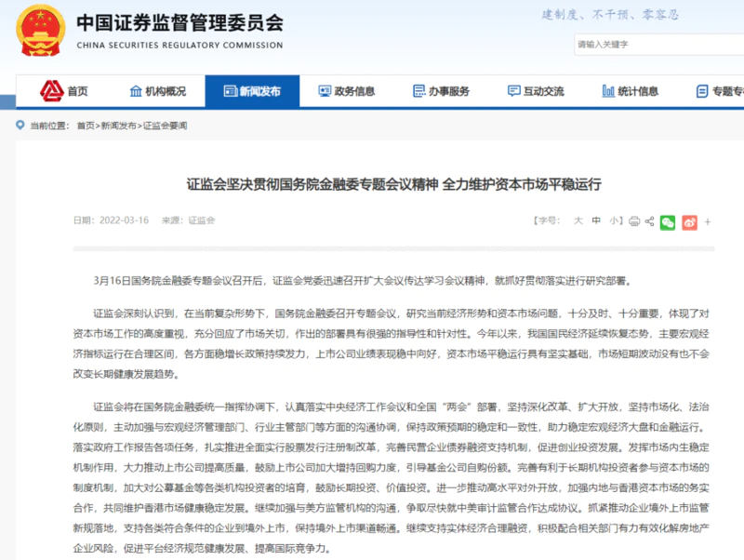Viewport: 744px width, 560px height.
Task: Open the 互动交流 tab
Action: 536,91
